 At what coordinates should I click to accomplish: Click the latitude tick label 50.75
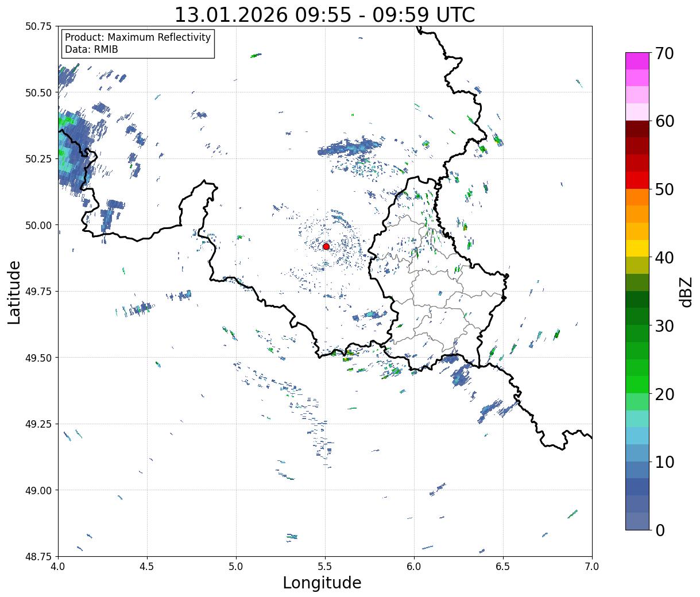point(38,26)
